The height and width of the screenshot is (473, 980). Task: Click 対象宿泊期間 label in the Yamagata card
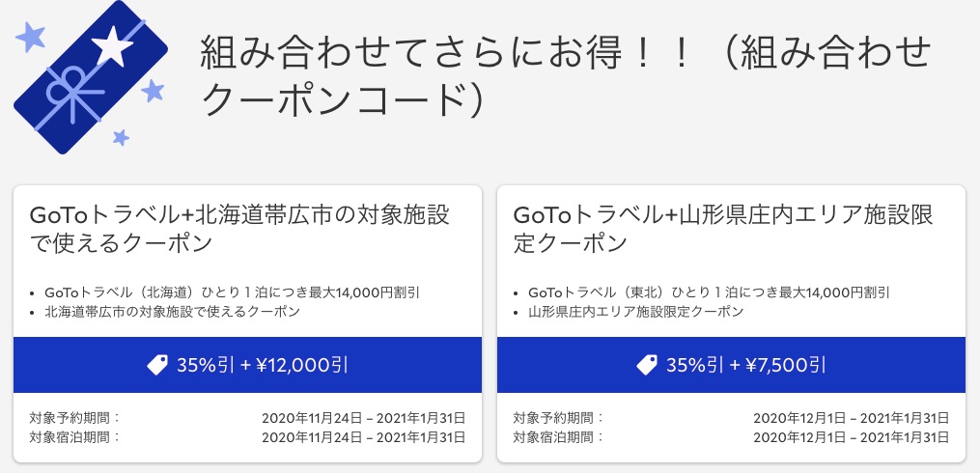click(557, 437)
